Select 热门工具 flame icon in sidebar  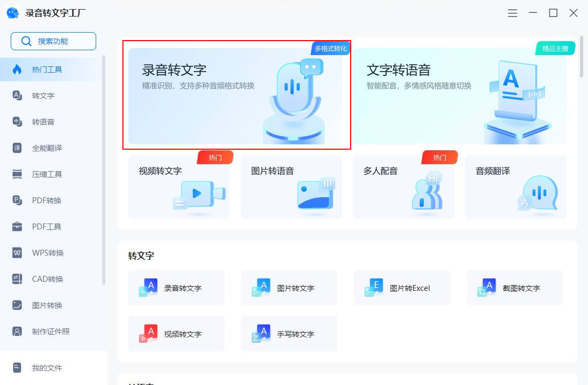(17, 70)
